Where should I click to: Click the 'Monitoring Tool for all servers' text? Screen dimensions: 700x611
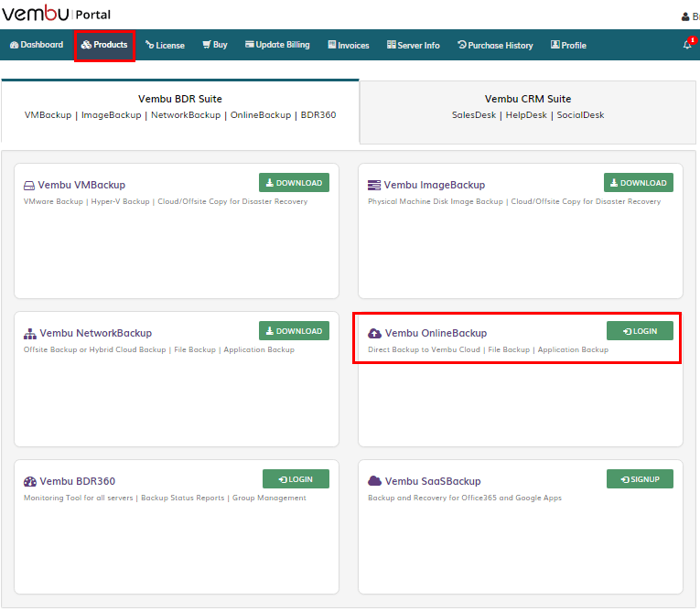click(78, 498)
